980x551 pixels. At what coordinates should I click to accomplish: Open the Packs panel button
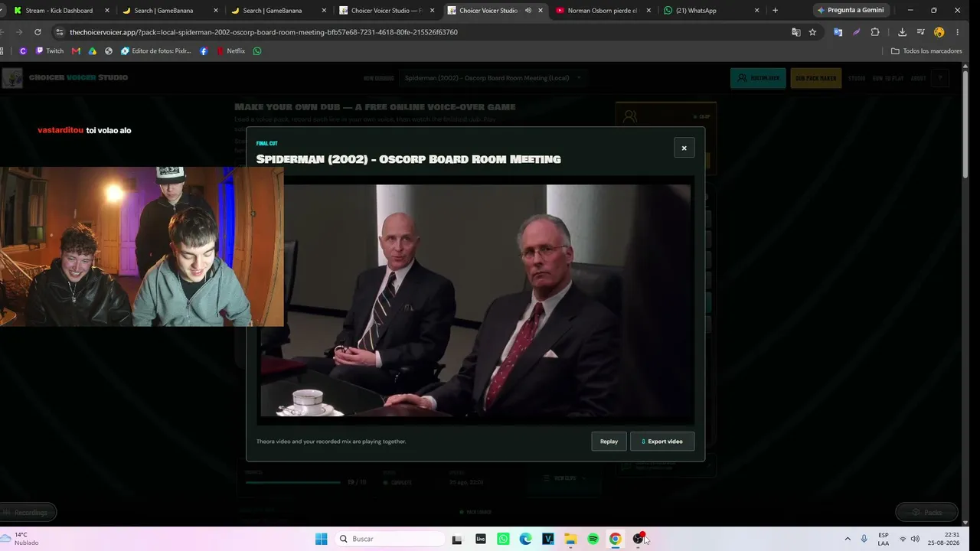(926, 512)
